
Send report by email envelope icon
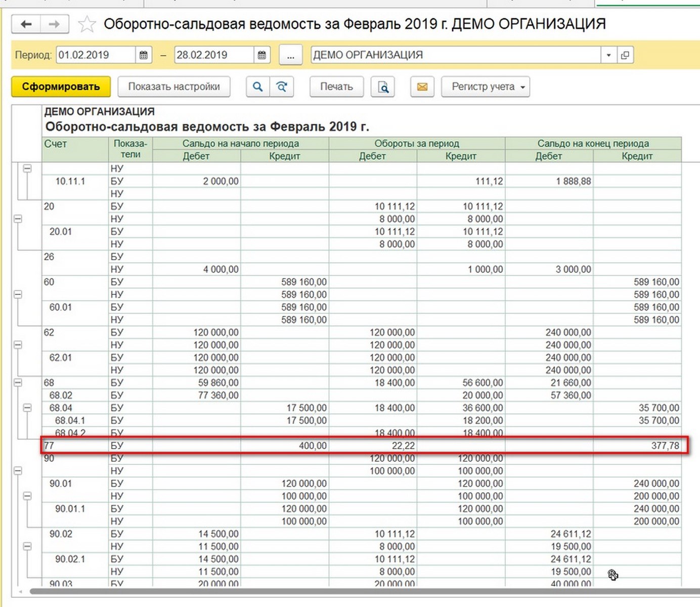point(422,87)
